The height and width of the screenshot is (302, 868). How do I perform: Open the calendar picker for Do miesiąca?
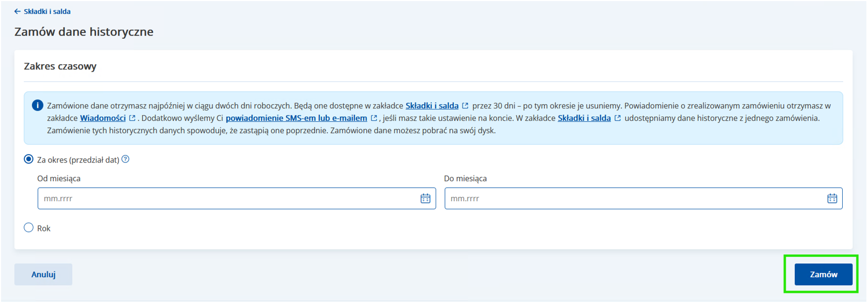tap(832, 198)
